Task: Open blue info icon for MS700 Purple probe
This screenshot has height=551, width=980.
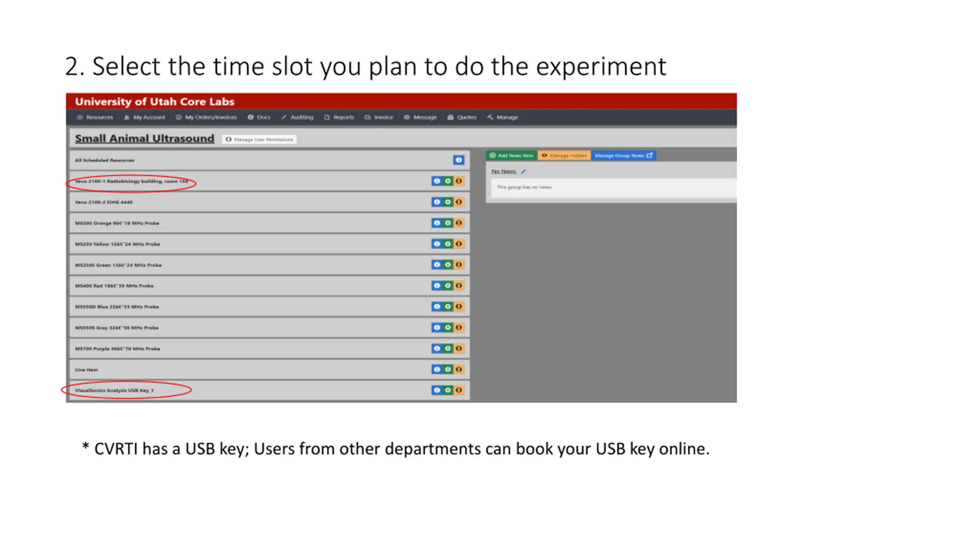Action: click(437, 348)
